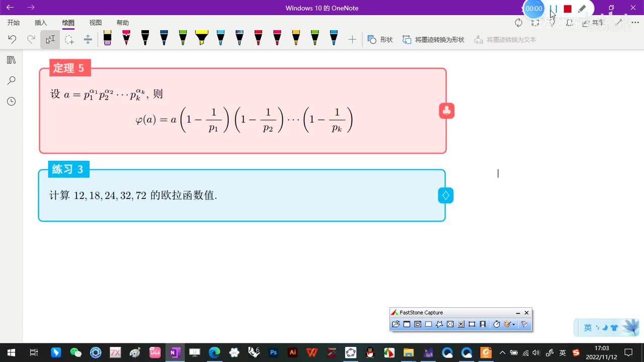
Task: Select the orange pen
Action: (296, 38)
